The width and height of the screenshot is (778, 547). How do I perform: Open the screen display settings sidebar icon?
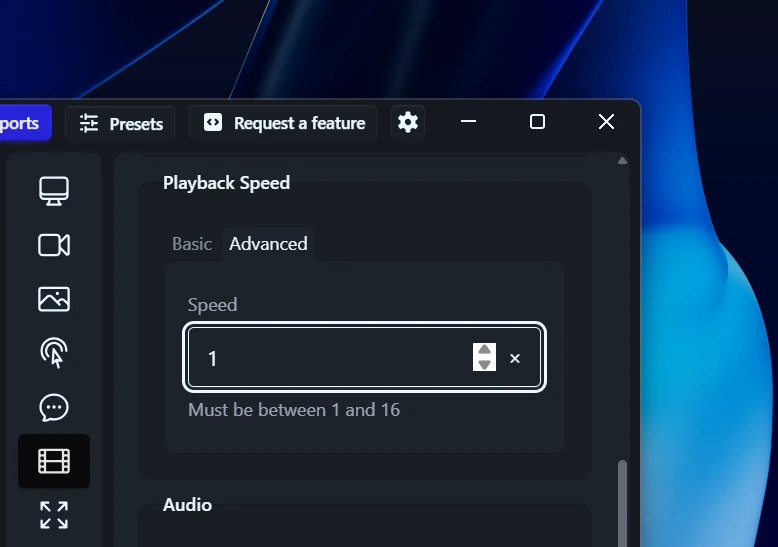(x=54, y=191)
